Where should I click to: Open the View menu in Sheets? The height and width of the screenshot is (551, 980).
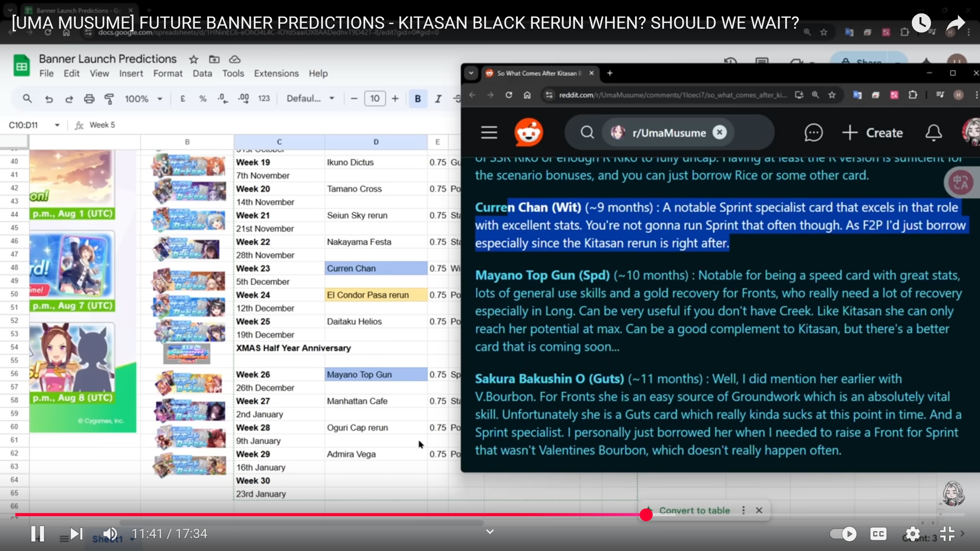[x=99, y=73]
